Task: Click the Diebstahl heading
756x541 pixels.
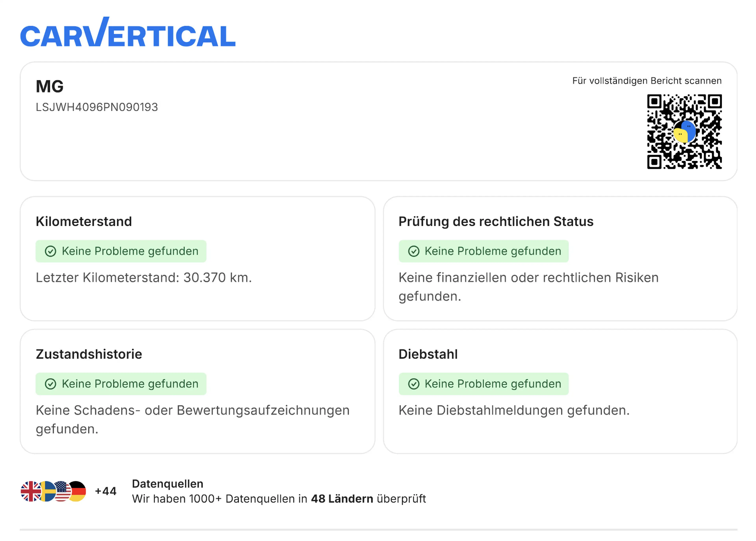Action: click(428, 354)
